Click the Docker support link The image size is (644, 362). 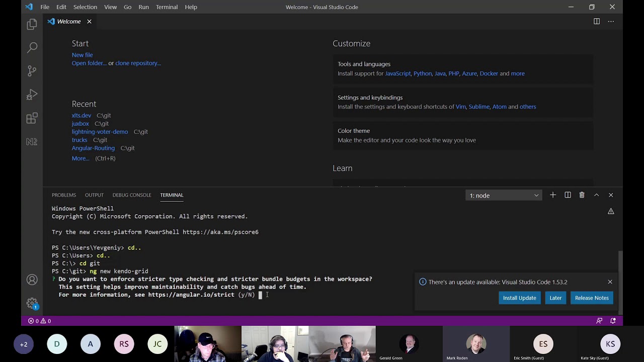click(489, 73)
